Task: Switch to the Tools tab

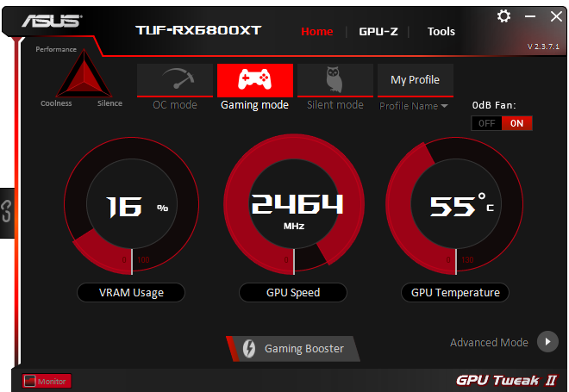Action: click(x=441, y=32)
